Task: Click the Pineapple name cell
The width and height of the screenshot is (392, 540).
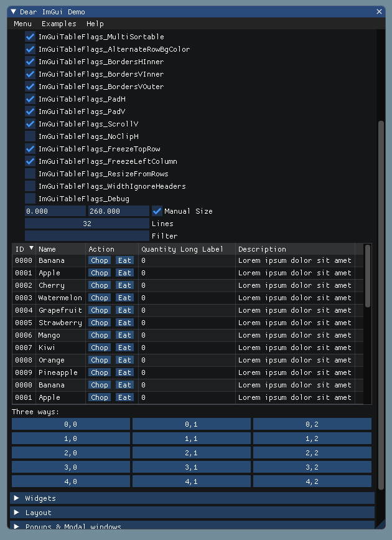Action: pyautogui.click(x=58, y=372)
